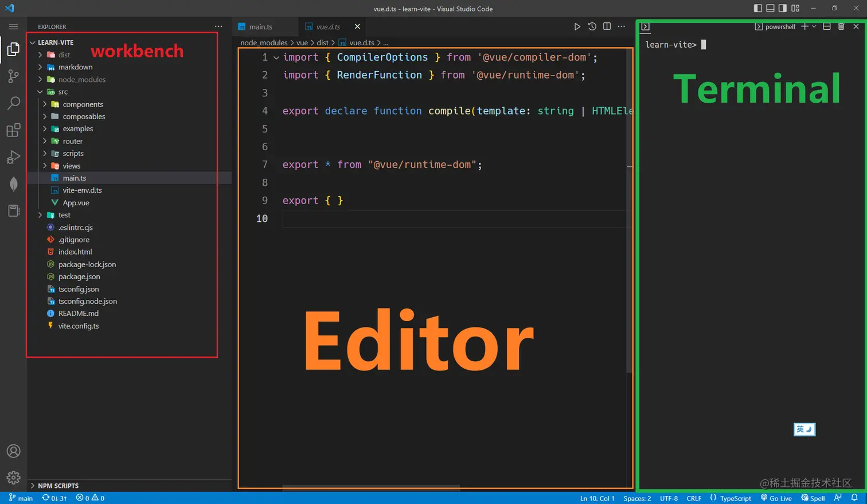Toggle Go Live server in status bar
867x504 pixels.
coord(776,498)
